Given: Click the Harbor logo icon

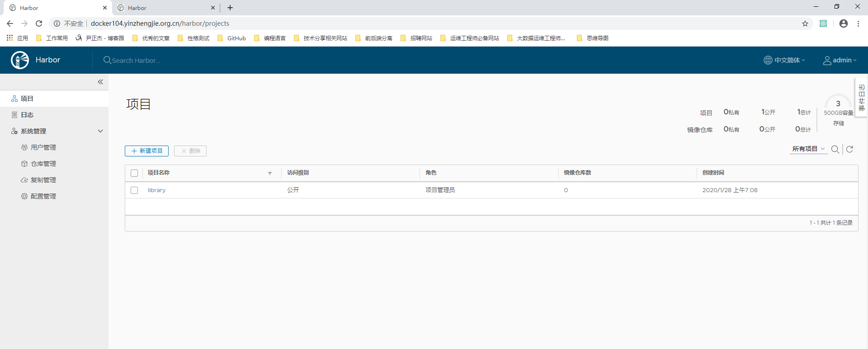Looking at the screenshot, I should 20,60.
